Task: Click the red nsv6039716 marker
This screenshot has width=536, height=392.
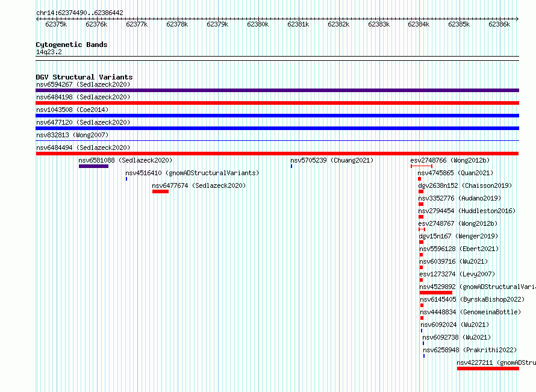Action: (421, 267)
